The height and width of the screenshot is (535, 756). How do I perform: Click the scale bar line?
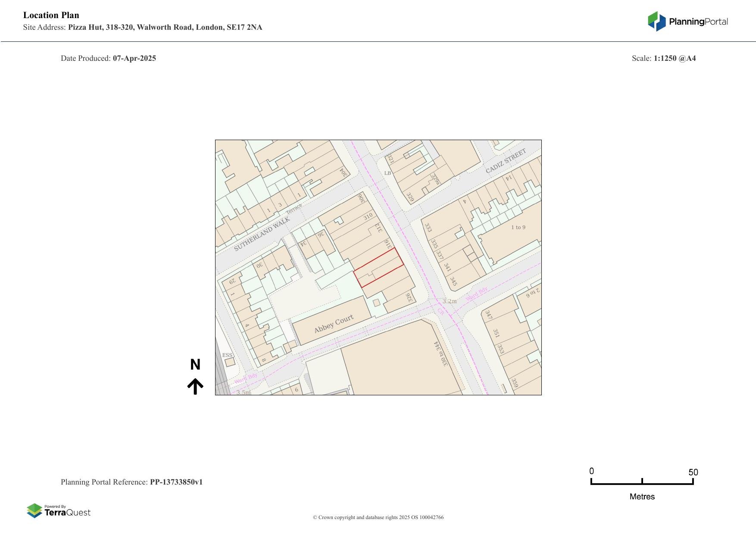coord(642,484)
